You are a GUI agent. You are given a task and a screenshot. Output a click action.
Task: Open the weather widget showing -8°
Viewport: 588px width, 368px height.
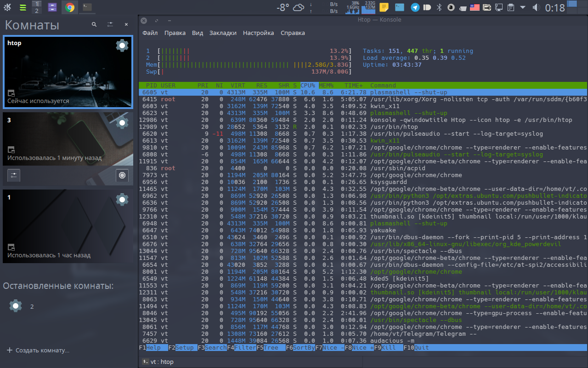(x=290, y=7)
